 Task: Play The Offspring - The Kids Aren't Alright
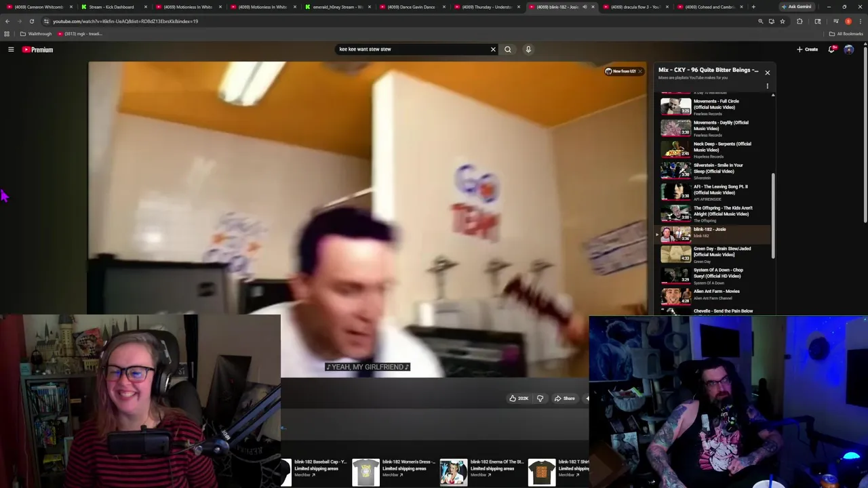coord(712,213)
